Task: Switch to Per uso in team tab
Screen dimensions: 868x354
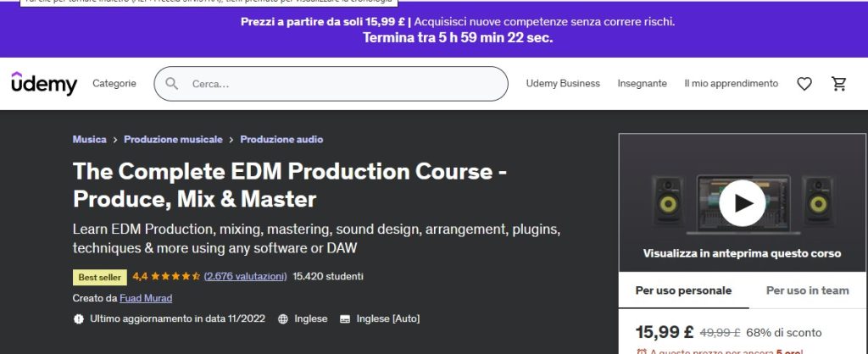Action: pyautogui.click(x=807, y=290)
